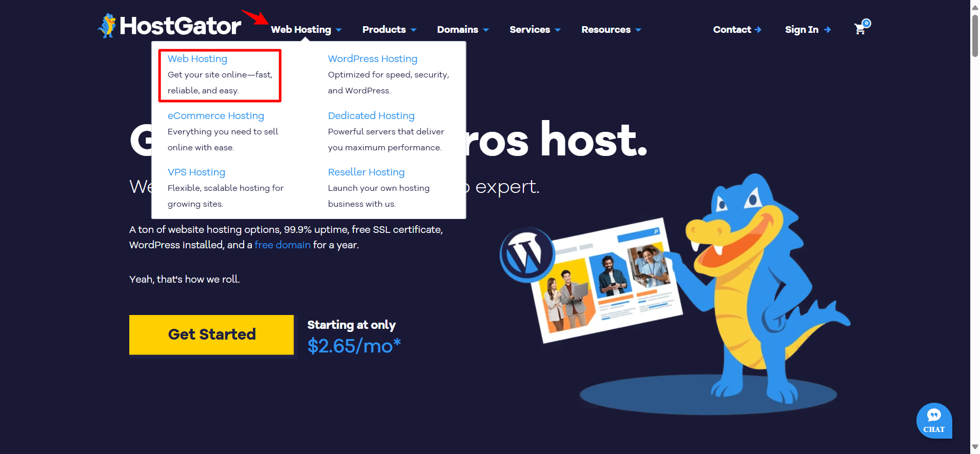Viewport: 980px width, 454px height.
Task: Expand the Domains dropdown chevron
Action: 486,30
